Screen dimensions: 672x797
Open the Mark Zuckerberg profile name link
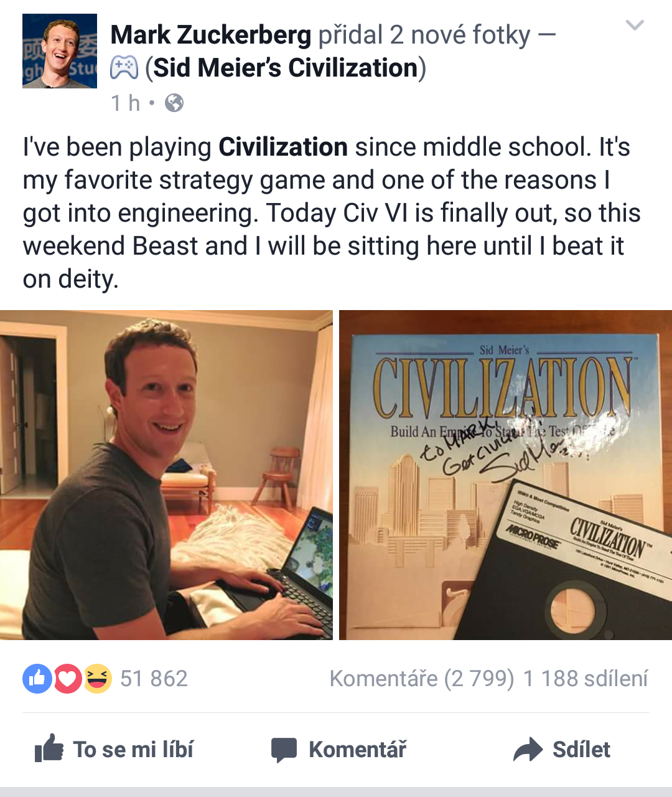[210, 35]
